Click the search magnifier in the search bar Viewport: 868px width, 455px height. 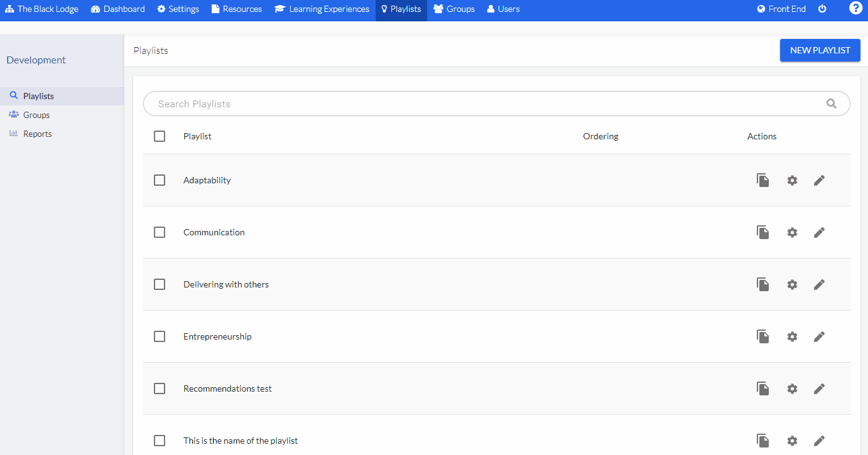coord(831,103)
